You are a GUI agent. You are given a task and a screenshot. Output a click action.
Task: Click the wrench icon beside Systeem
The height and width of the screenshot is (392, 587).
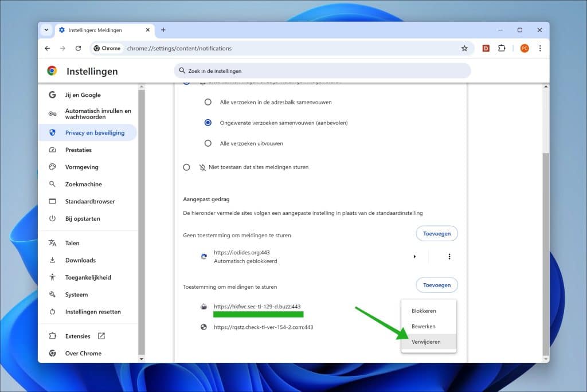[x=52, y=294]
